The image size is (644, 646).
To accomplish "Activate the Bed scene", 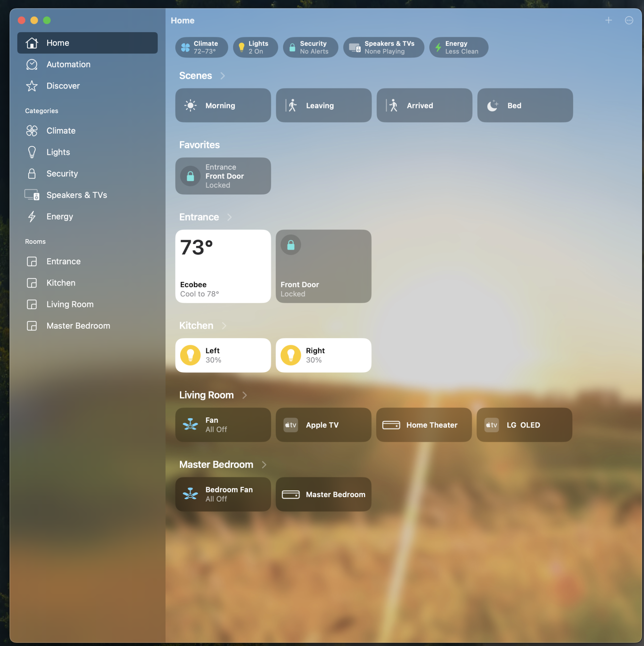I will 525,105.
